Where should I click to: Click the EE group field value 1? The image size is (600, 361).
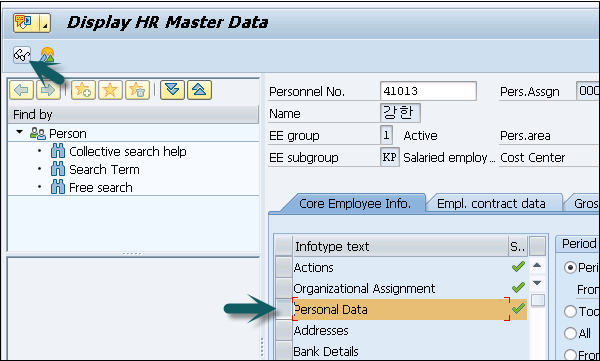click(x=386, y=135)
